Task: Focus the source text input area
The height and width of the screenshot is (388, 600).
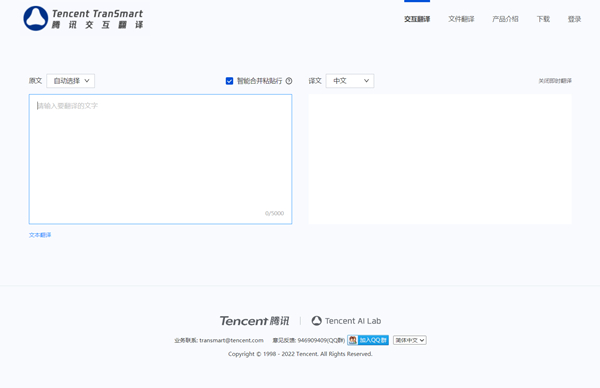Action: 160,159
